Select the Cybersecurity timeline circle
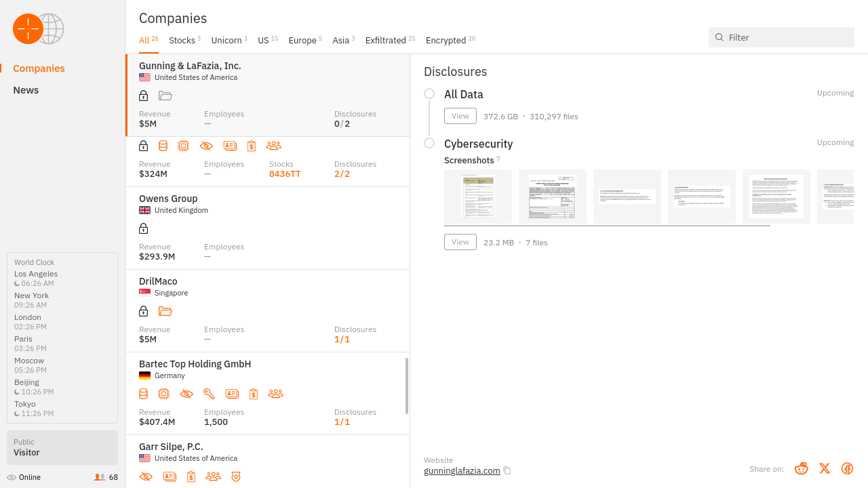This screenshot has width=868, height=488. tap(429, 143)
